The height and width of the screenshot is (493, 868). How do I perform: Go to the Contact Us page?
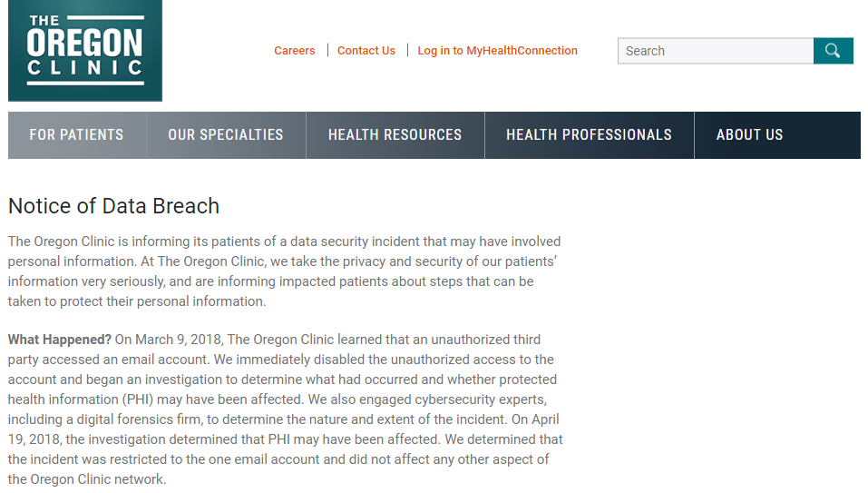[x=366, y=51]
